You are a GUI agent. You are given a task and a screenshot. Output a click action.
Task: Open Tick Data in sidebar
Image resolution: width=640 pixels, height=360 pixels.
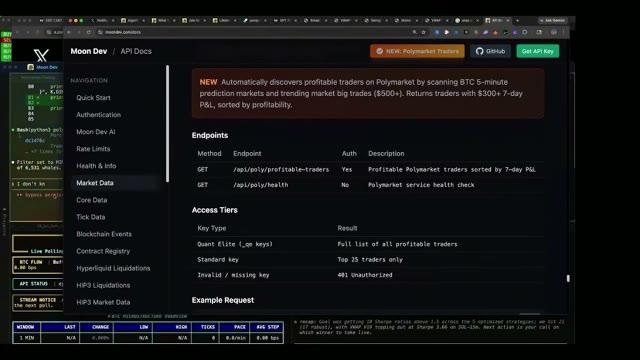(x=91, y=217)
